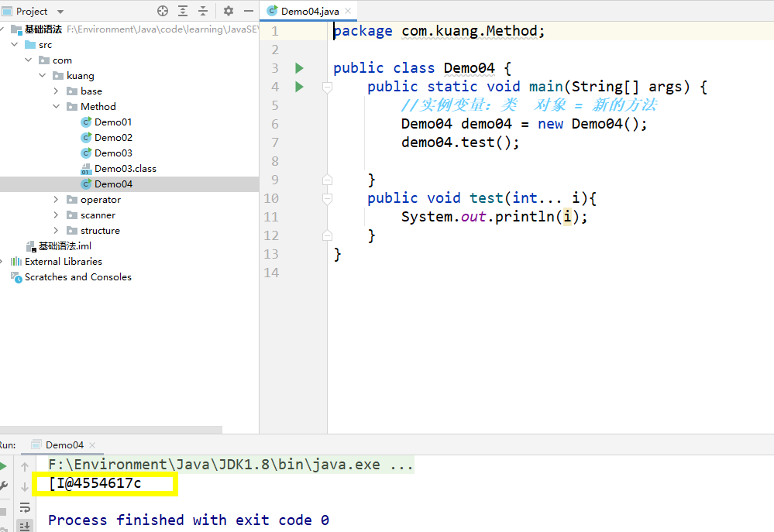774x532 pixels.
Task: Click the Expand All icon in Project toolbar
Action: (183, 11)
